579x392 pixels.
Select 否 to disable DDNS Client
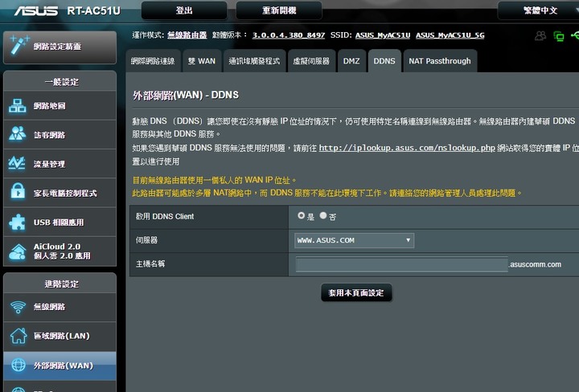click(323, 215)
